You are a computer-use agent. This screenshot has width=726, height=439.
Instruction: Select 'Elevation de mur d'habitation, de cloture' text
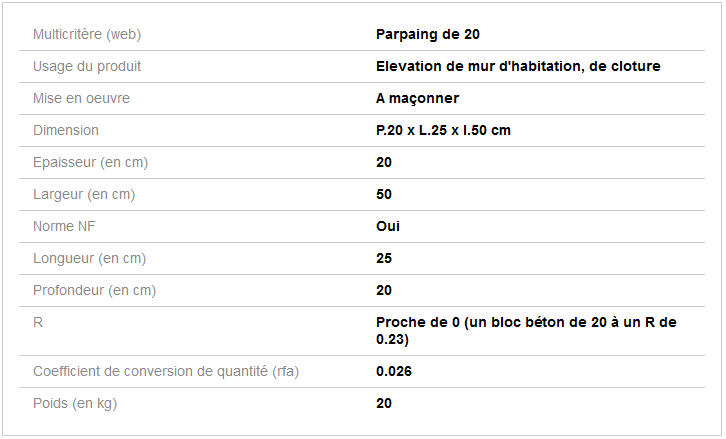pyautogui.click(x=518, y=66)
